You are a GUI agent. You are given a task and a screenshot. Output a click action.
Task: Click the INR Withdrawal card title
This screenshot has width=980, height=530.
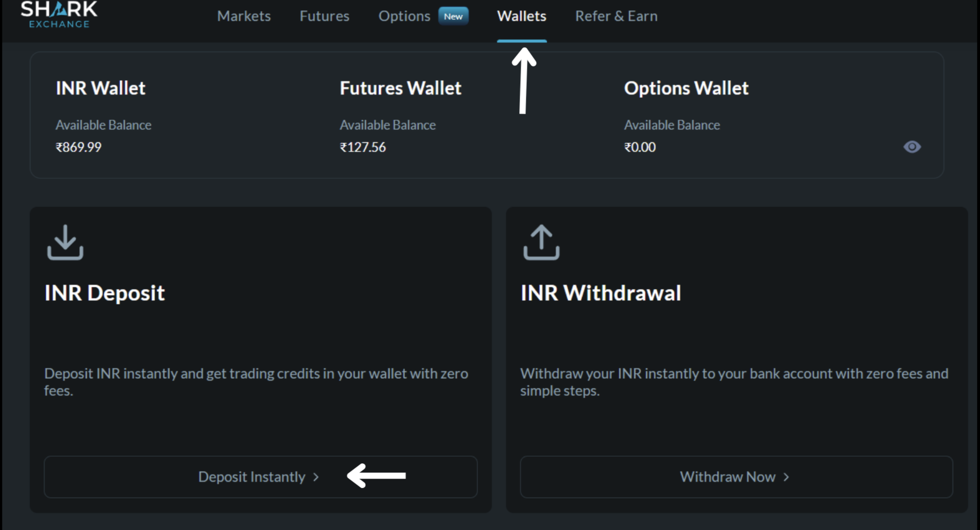[x=601, y=293]
